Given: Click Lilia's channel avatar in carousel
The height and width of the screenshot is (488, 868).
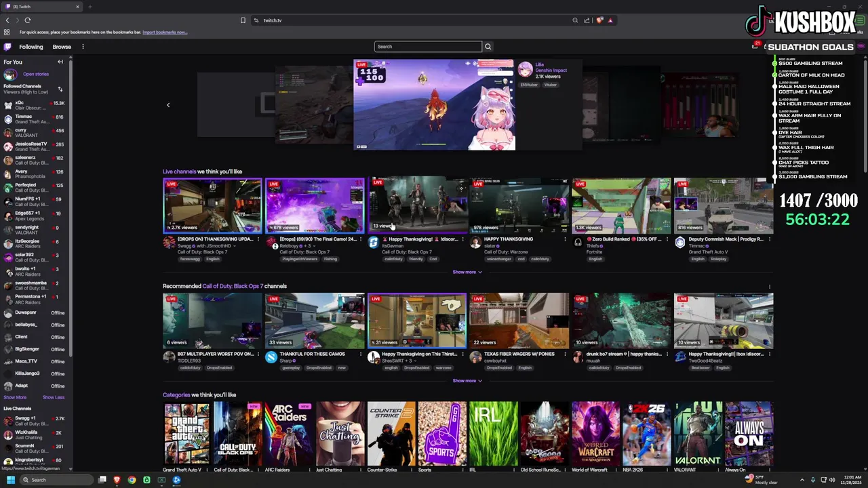Looking at the screenshot, I should point(526,69).
